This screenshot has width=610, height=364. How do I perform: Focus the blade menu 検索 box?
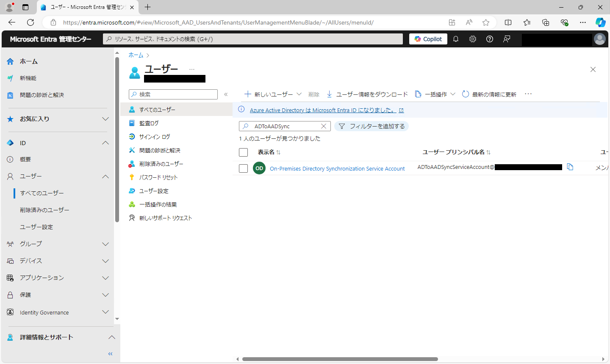click(x=173, y=94)
